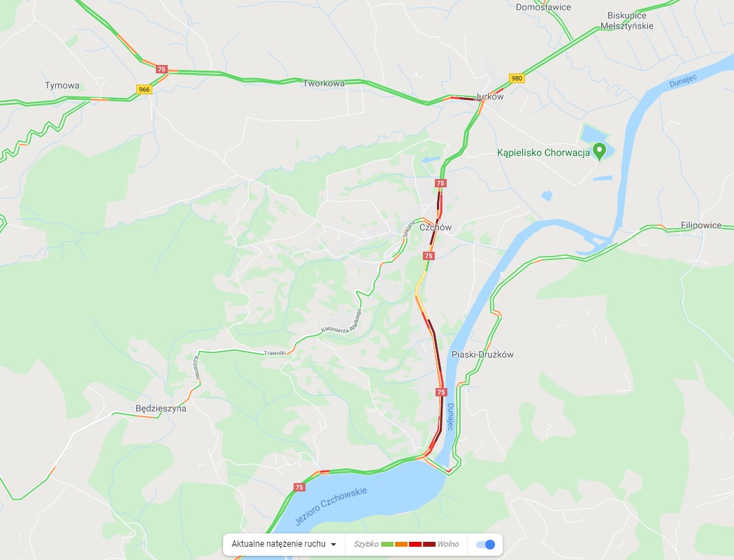The image size is (734, 560).
Task: Click the Filipowice village label
Action: coord(700,225)
